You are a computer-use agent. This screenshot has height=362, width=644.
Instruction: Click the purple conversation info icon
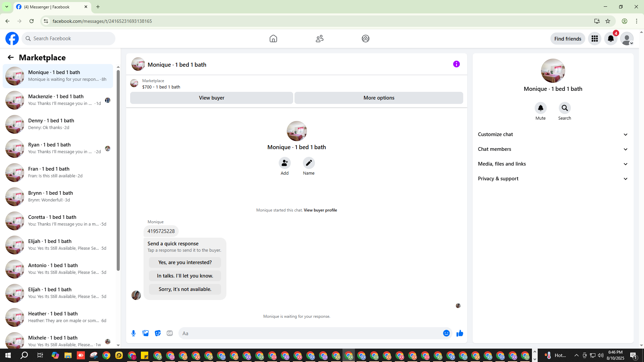pos(456,64)
